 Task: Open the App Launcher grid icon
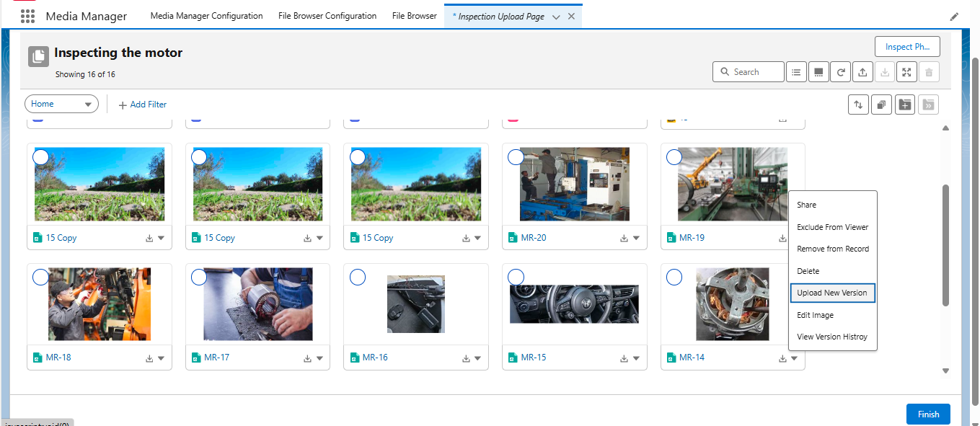(27, 16)
